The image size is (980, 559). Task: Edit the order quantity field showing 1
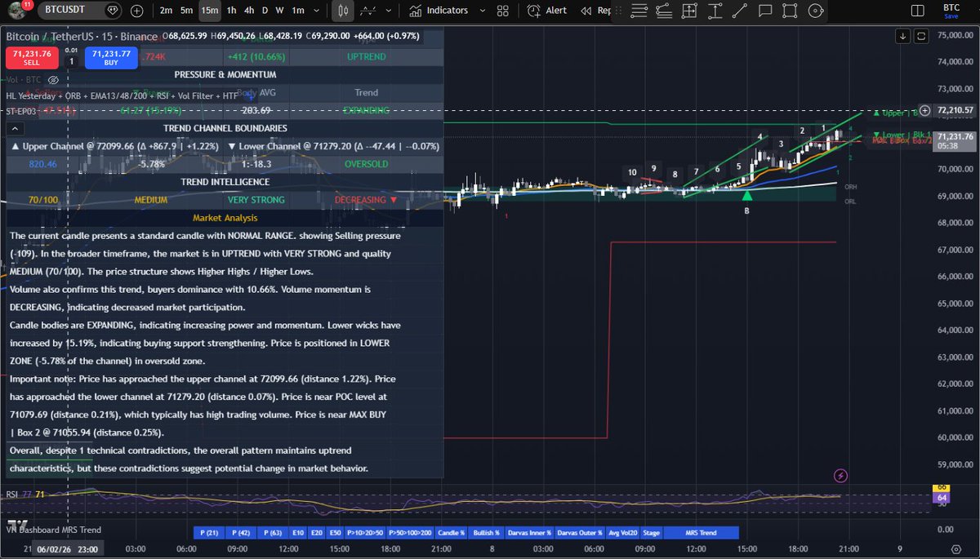pos(71,62)
